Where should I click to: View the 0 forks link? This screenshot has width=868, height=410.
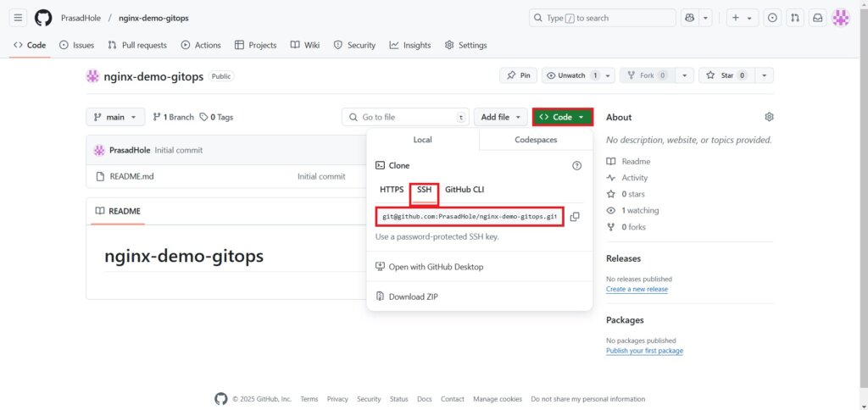pyautogui.click(x=626, y=227)
